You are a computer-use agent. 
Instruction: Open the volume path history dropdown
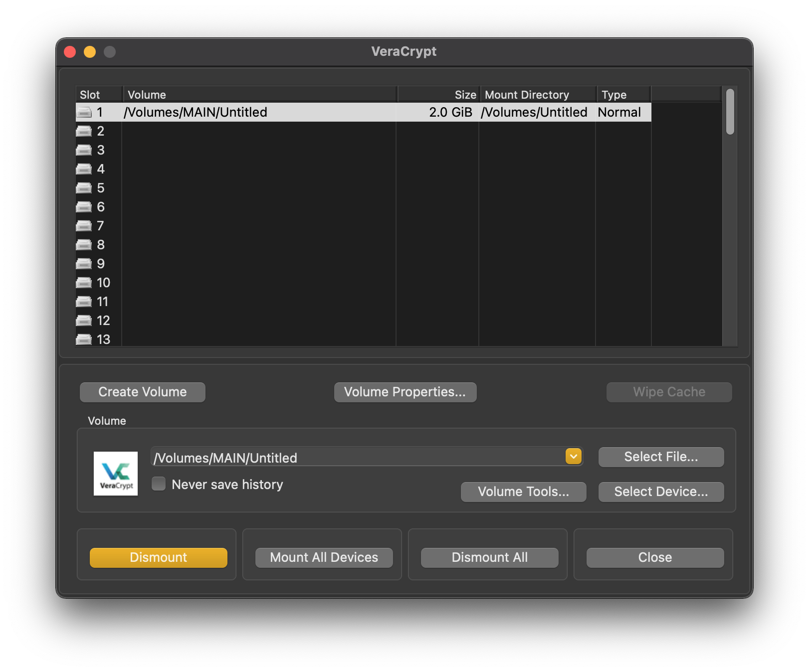point(573,456)
